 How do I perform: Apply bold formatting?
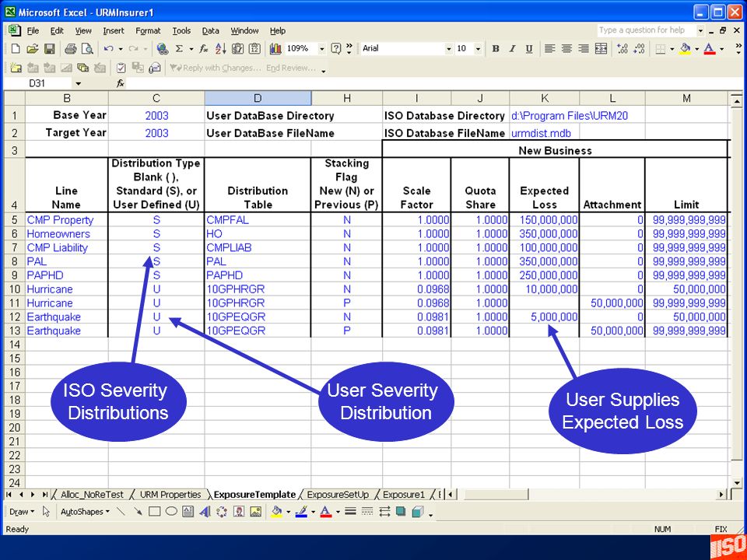click(496, 48)
